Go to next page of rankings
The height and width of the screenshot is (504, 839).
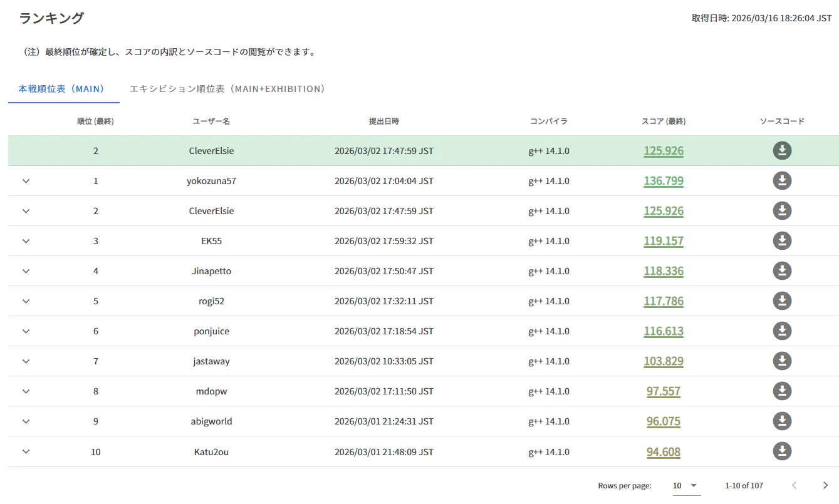[825, 486]
